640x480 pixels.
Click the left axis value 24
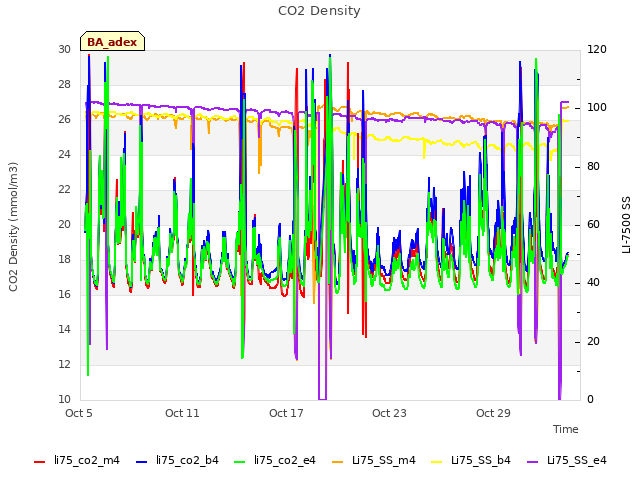(x=64, y=155)
